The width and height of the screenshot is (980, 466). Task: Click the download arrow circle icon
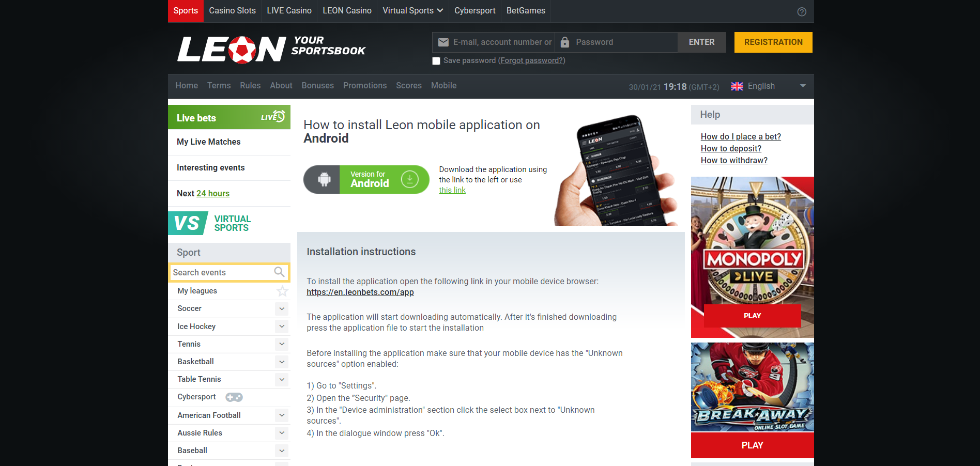tap(410, 179)
